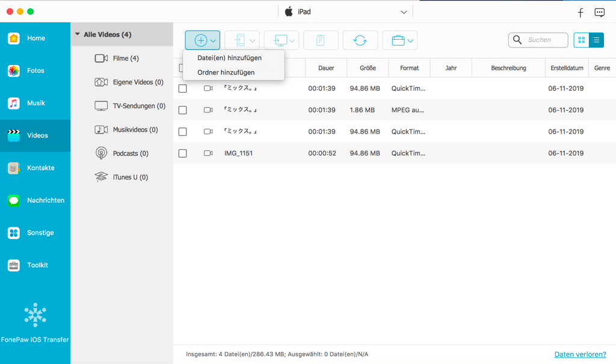
Task: Click the FonePaw snowflake logo
Action: (35, 315)
